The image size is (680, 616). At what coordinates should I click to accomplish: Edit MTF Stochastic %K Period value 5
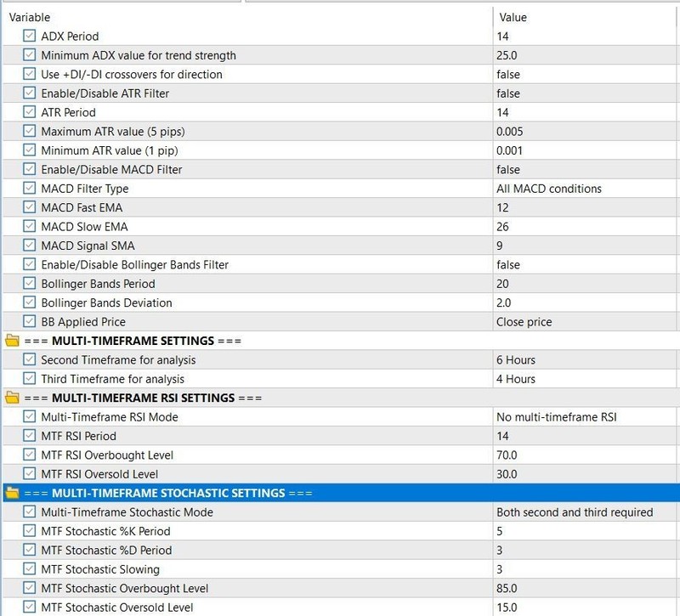tap(586, 531)
